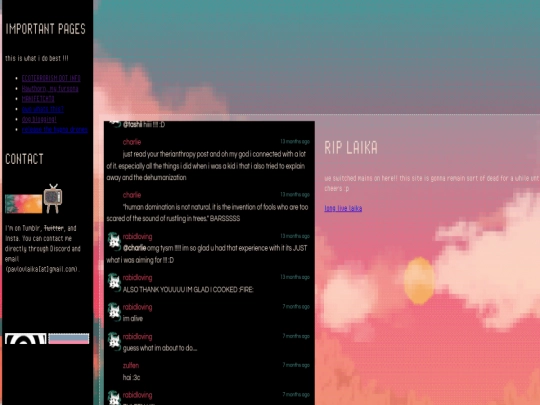The image size is (540, 405).
Task: Click the orange and teal banner image under Contact
Action: point(23,204)
